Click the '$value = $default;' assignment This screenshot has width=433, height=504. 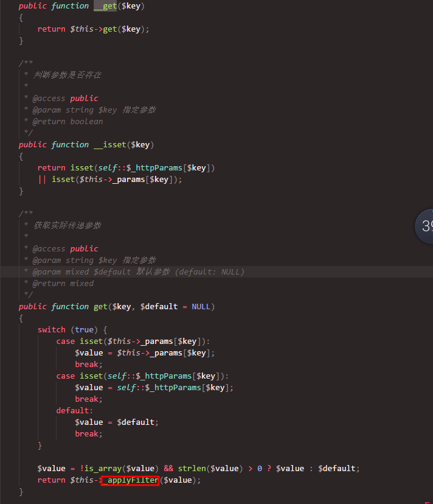(x=117, y=422)
